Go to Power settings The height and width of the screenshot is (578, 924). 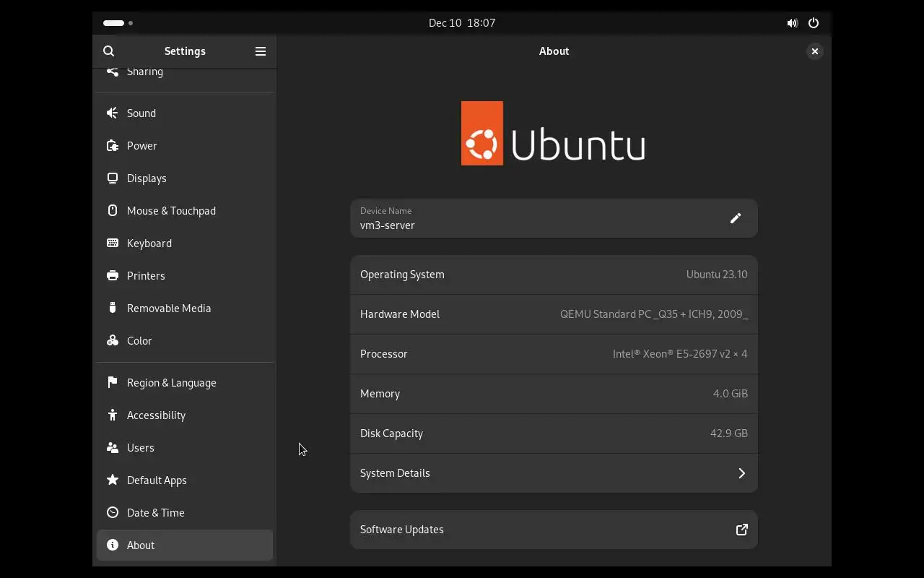click(185, 145)
